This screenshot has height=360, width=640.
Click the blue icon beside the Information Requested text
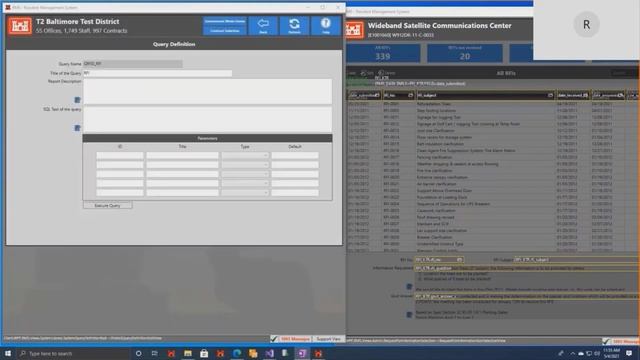(x=409, y=287)
